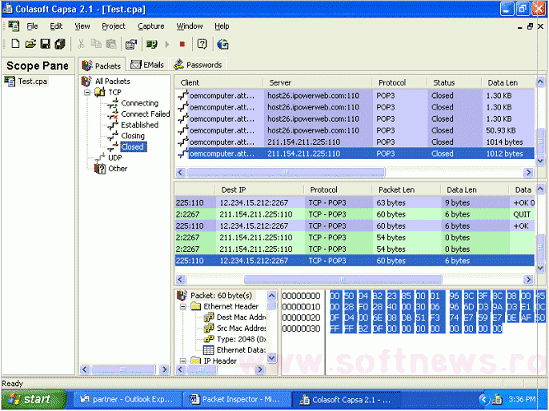Select the Closed tree item
Screen dimensions: 549x411
(132, 147)
